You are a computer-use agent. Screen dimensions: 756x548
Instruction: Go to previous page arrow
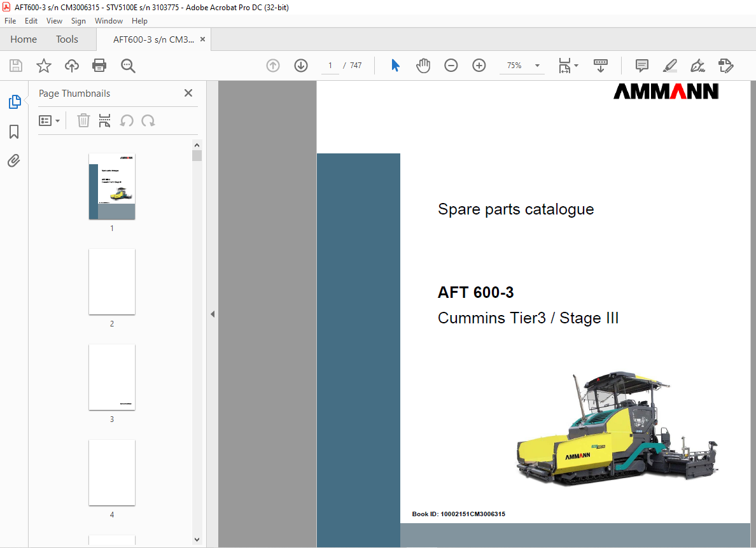tap(273, 66)
